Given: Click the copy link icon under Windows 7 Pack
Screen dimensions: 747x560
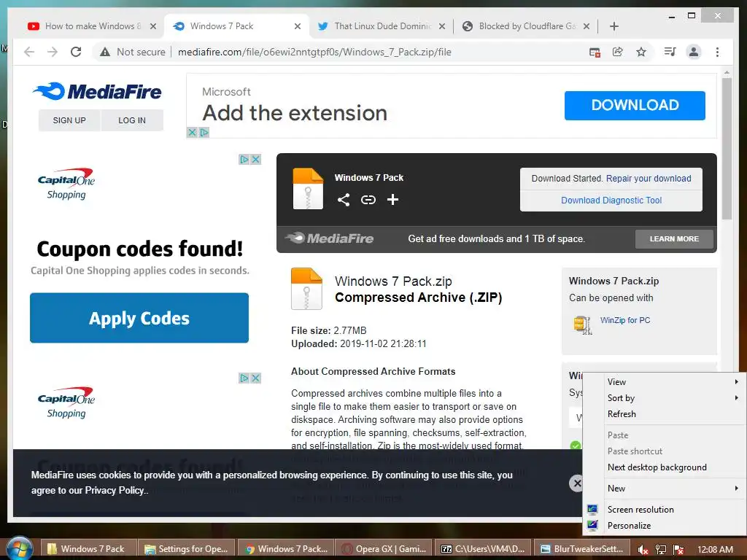Looking at the screenshot, I should pos(368,200).
